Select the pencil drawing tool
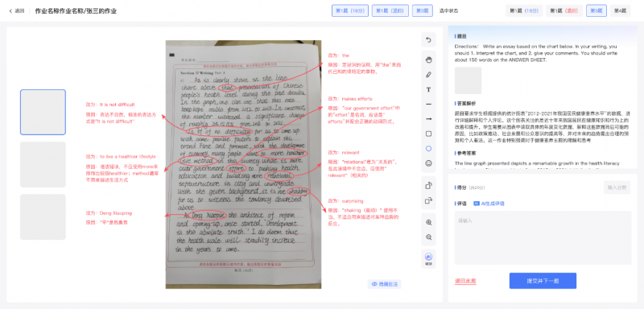644x309 pixels. click(428, 75)
